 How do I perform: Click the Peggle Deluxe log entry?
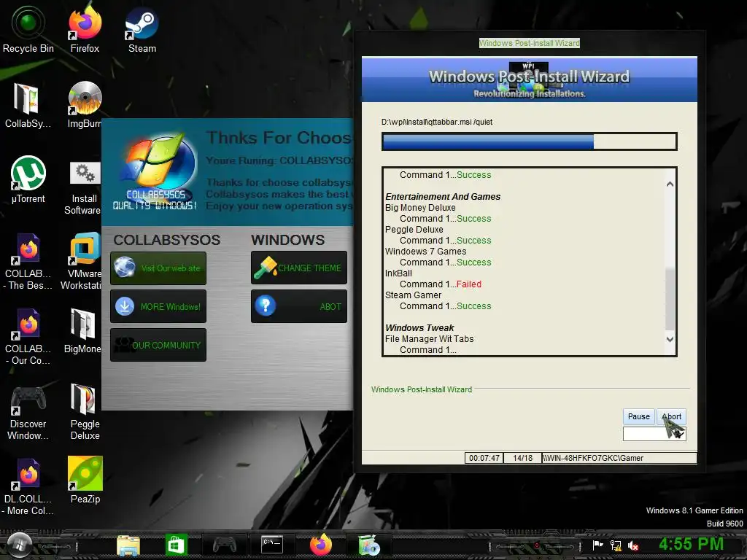point(414,230)
